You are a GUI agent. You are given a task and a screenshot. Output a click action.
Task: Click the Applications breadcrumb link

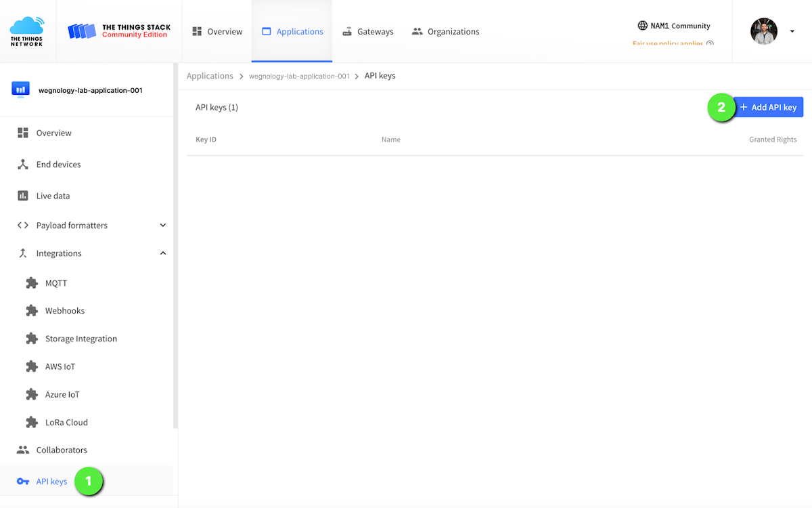click(x=210, y=76)
